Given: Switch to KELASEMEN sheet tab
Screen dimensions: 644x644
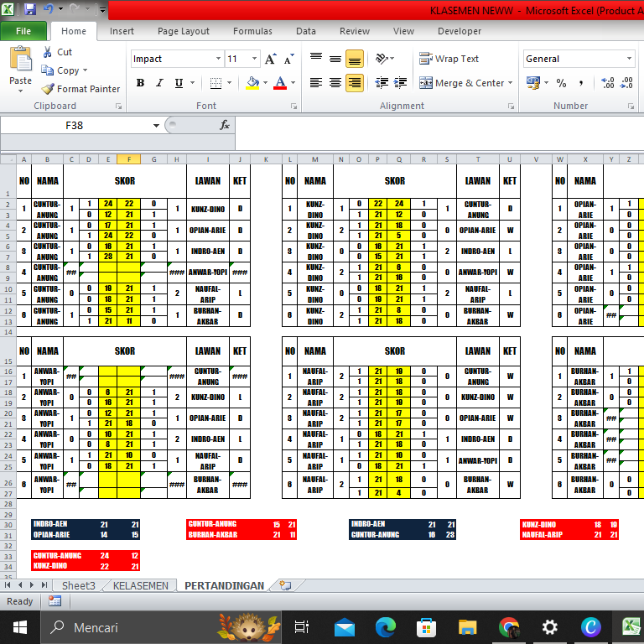Looking at the screenshot, I should [141, 585].
